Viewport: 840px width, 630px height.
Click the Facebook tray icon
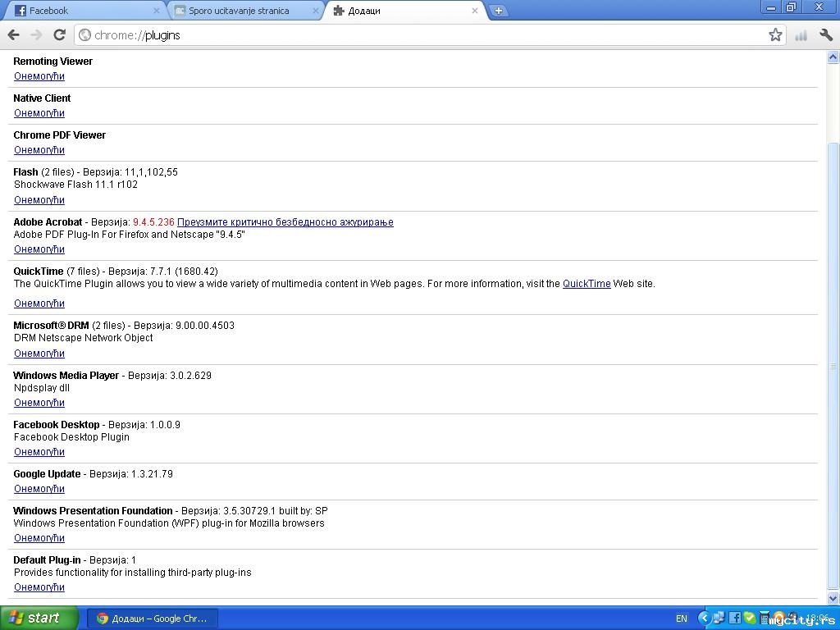coord(735,619)
